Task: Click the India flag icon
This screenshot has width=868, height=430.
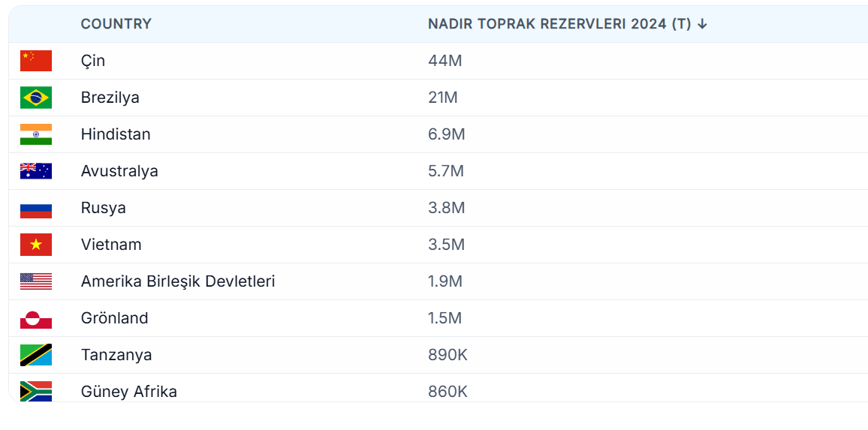Action: click(36, 134)
